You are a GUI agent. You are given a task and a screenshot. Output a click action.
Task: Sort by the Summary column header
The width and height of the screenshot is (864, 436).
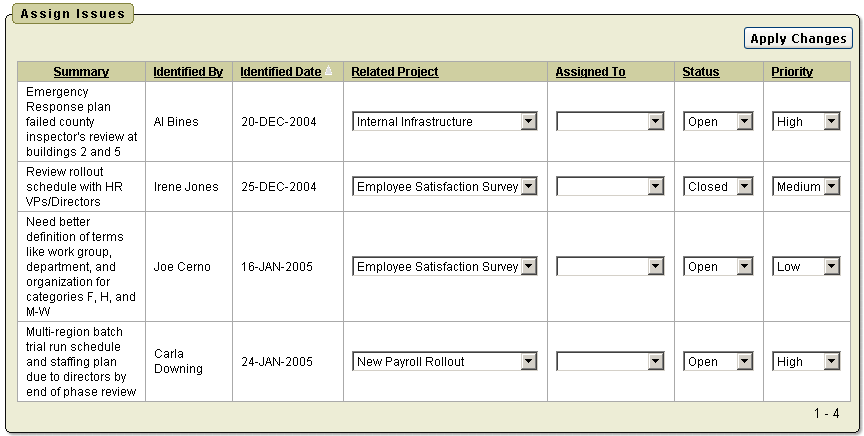81,72
